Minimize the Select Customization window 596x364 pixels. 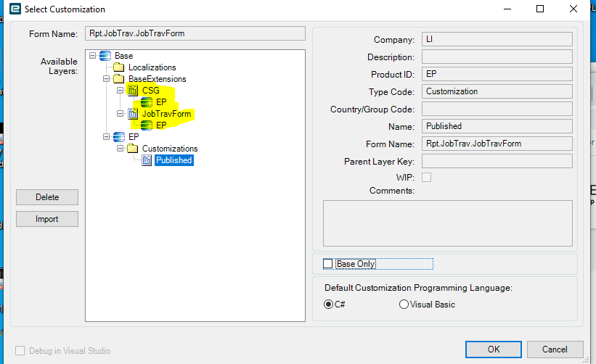[507, 9]
